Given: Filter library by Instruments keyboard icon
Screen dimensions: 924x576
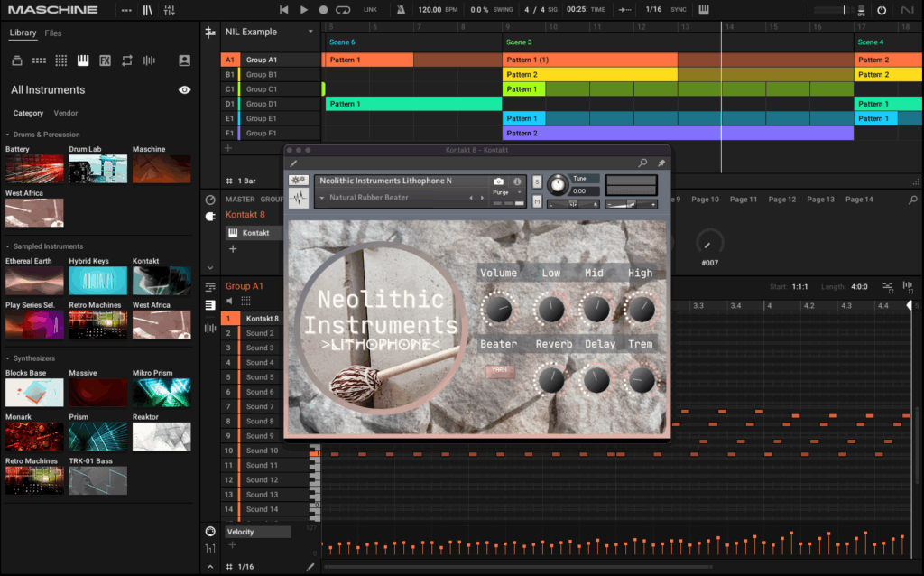Looking at the screenshot, I should pos(83,60).
